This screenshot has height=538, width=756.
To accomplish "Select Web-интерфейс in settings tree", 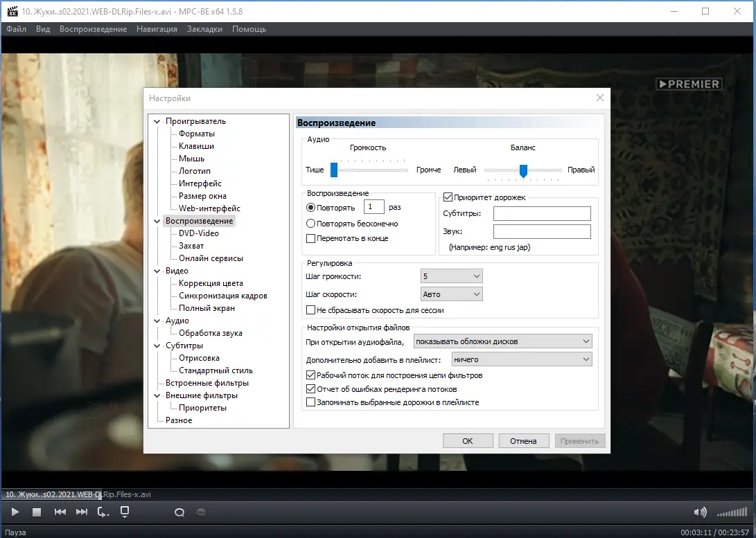I will click(x=209, y=208).
